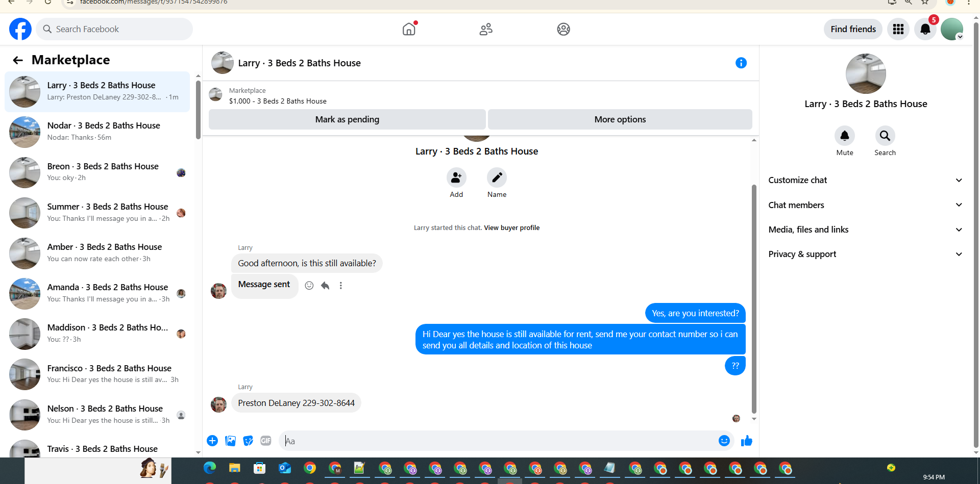Open Travis conversation in list
The height and width of the screenshot is (484, 980).
(x=97, y=448)
